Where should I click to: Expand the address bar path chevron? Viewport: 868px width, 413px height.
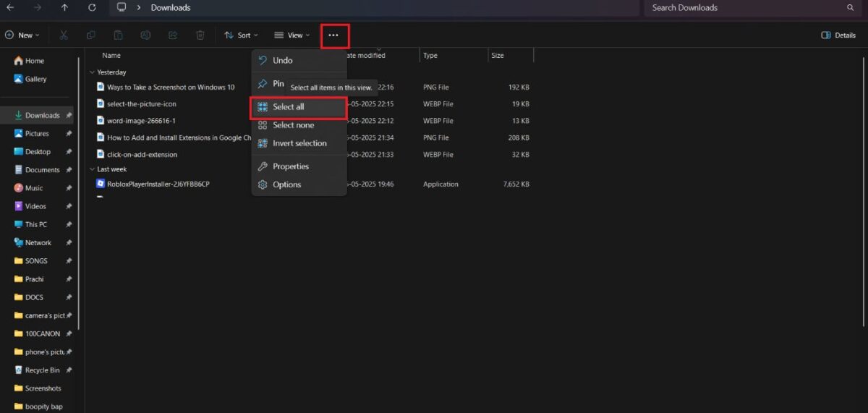pyautogui.click(x=138, y=8)
